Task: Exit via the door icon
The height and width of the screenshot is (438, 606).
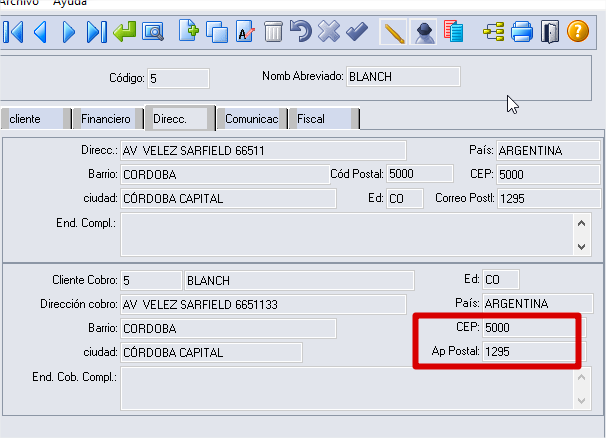Action: pos(550,32)
